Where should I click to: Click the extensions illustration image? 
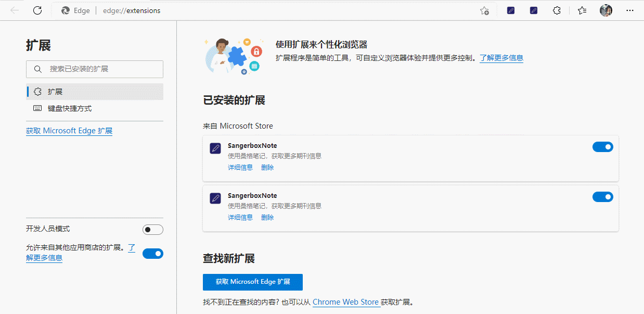pos(234,56)
